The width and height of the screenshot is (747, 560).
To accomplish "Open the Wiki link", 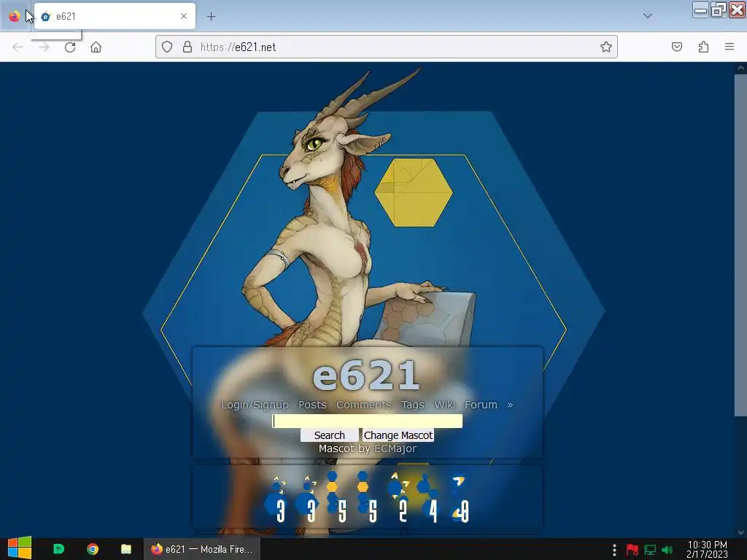I will pyautogui.click(x=444, y=405).
